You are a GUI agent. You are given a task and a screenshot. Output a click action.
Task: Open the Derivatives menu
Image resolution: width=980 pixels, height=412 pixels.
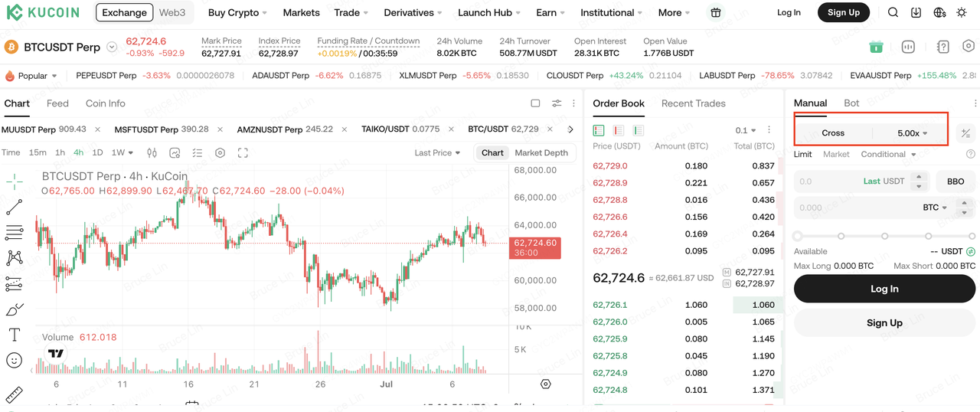tap(413, 12)
